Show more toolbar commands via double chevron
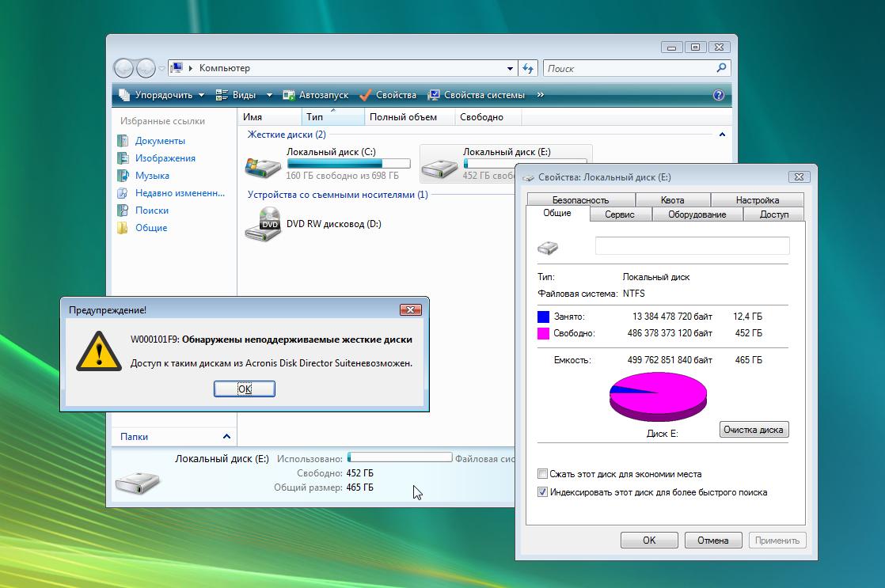885x588 pixels. (540, 95)
